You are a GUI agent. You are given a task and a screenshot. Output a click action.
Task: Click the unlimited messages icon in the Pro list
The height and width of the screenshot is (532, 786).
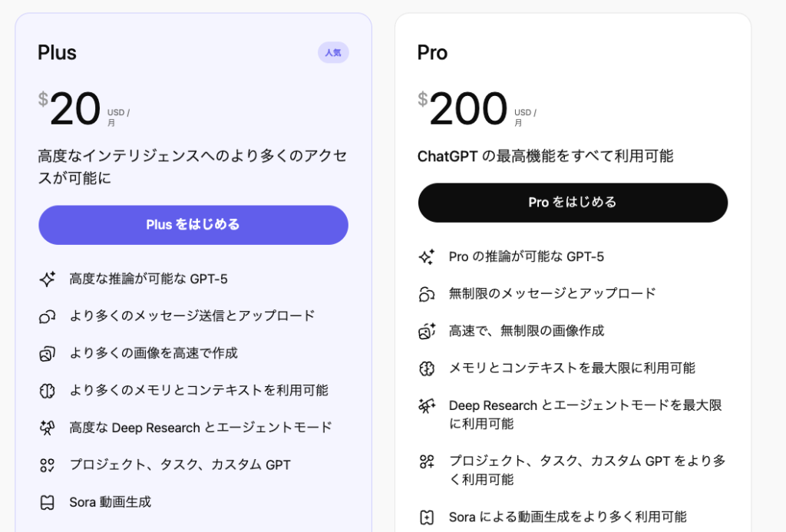(x=427, y=294)
